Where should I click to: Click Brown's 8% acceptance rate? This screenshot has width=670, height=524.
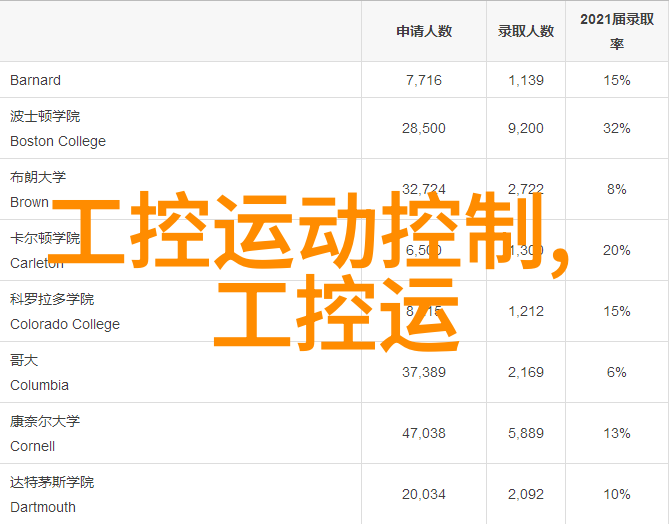coord(617,189)
